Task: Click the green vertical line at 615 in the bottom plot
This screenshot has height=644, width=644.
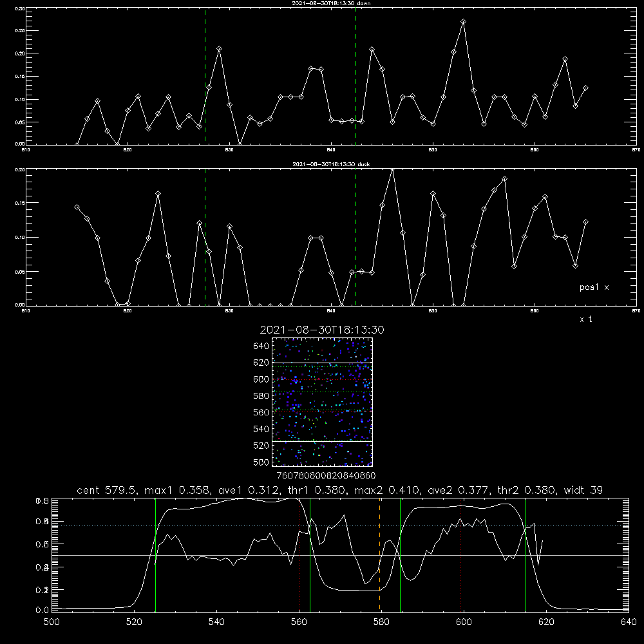Action: [x=526, y=554]
